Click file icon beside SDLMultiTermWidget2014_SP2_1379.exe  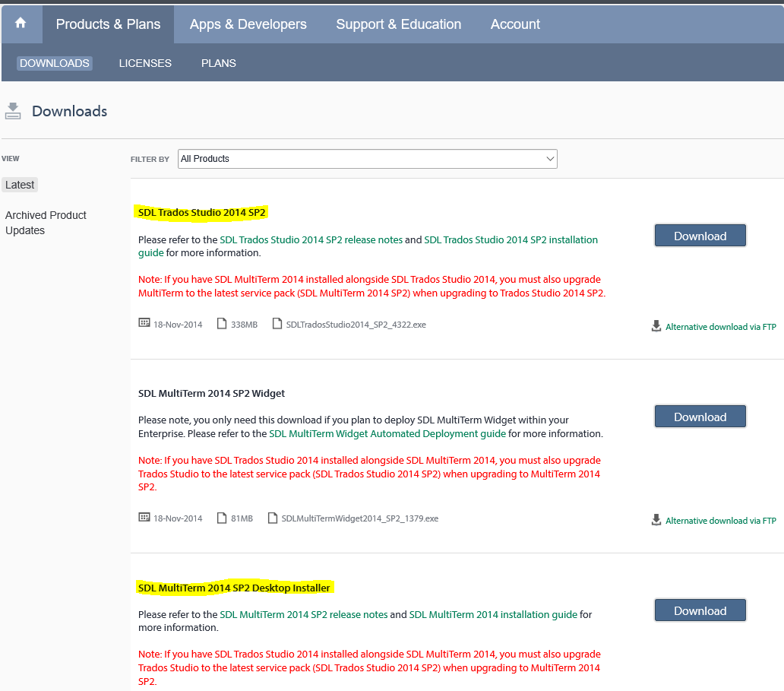tap(273, 518)
